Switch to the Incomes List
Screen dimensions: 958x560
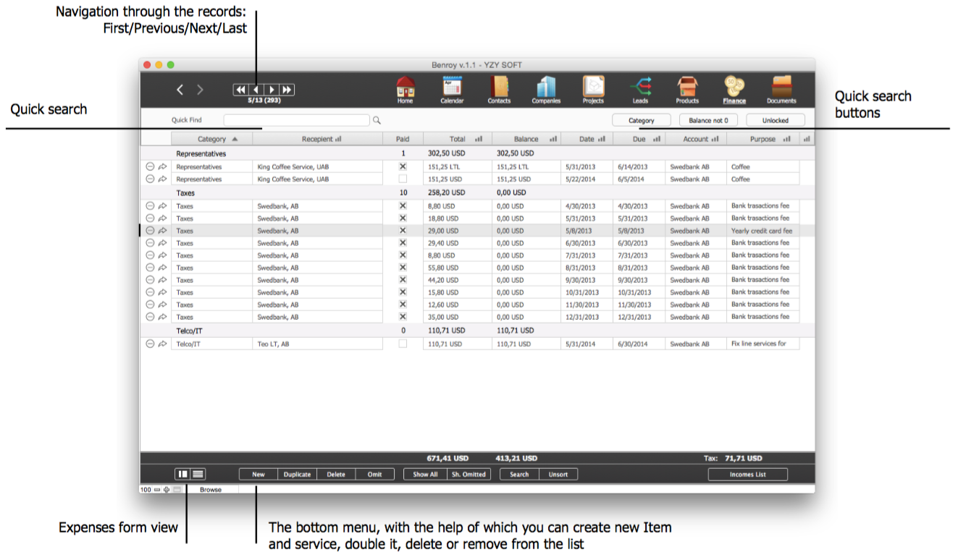(747, 475)
